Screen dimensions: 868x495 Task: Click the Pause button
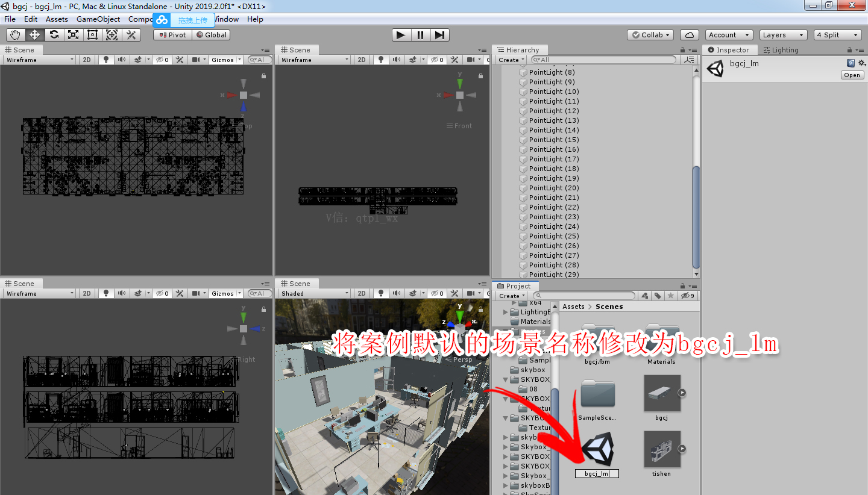pos(420,35)
